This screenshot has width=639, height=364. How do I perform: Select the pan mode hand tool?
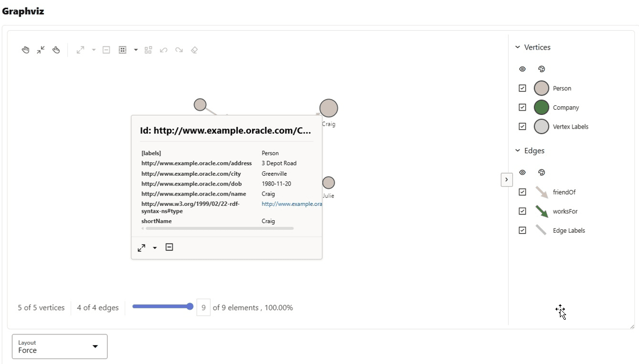(x=25, y=50)
